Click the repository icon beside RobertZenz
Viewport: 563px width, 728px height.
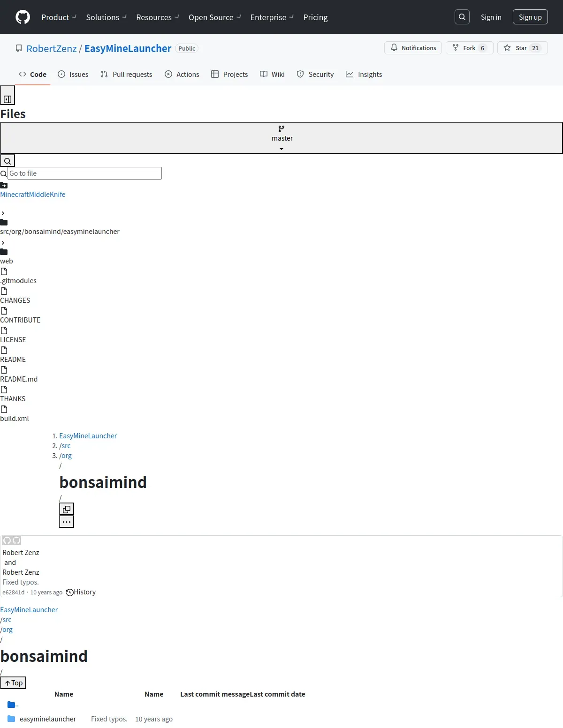tap(19, 48)
